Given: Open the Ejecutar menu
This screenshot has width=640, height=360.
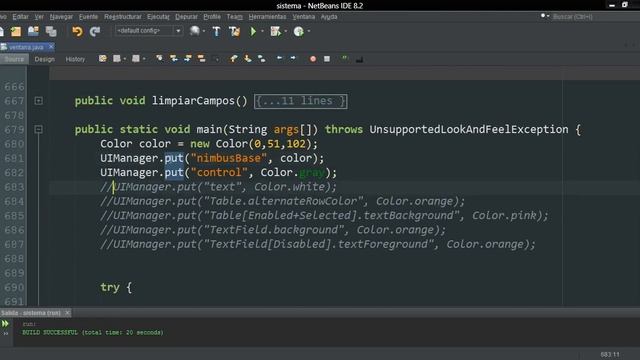Looking at the screenshot, I should 158,17.
